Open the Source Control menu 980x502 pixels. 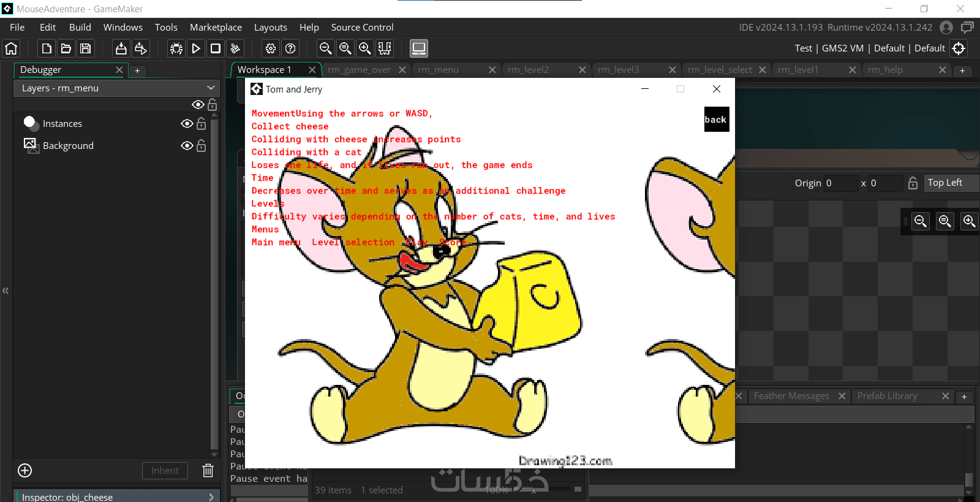point(363,28)
